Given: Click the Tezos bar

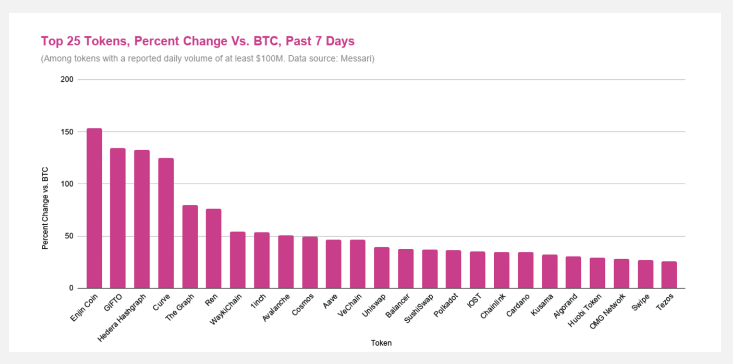Looking at the screenshot, I should point(669,275).
